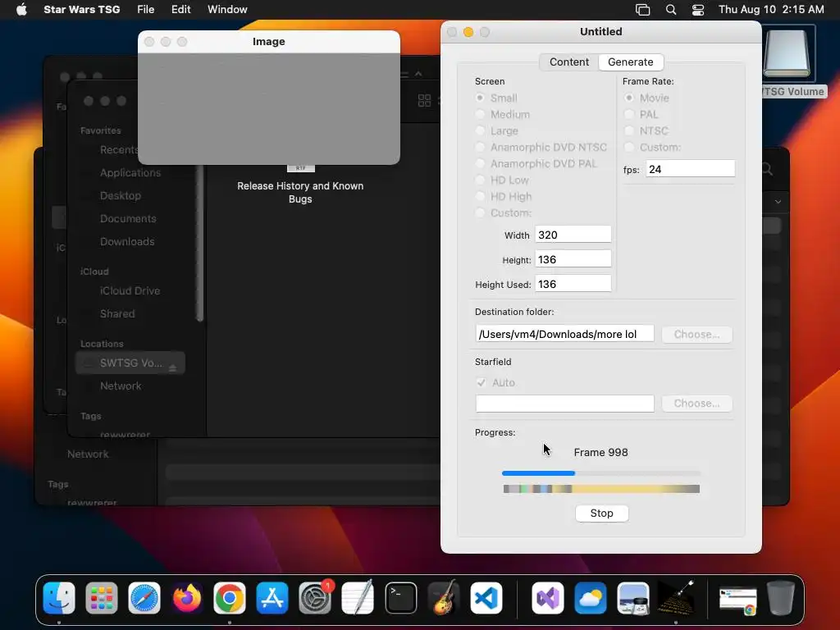This screenshot has height=630, width=840.
Task: Open the Weather app in Dock
Action: tap(591, 598)
